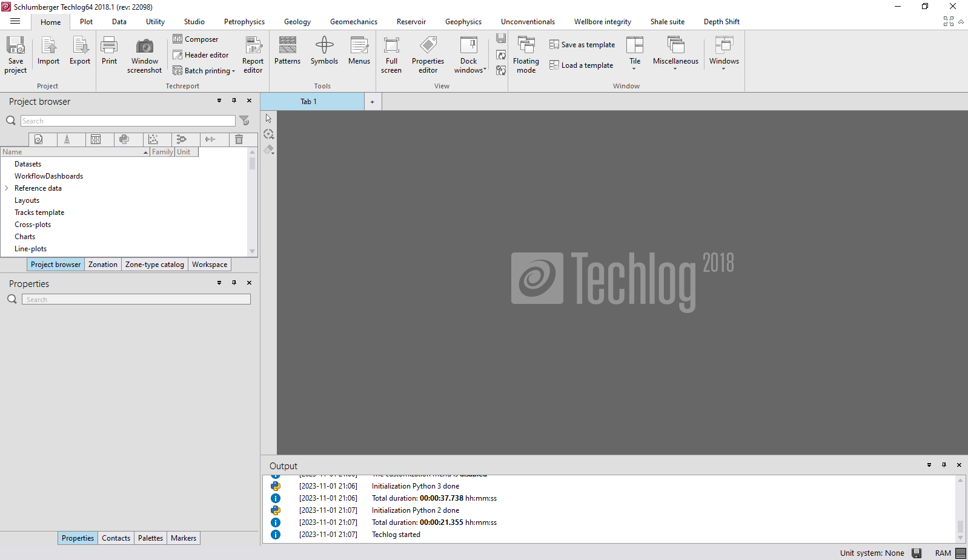Open the Patterns tool
The image size is (968, 560).
point(287,51)
